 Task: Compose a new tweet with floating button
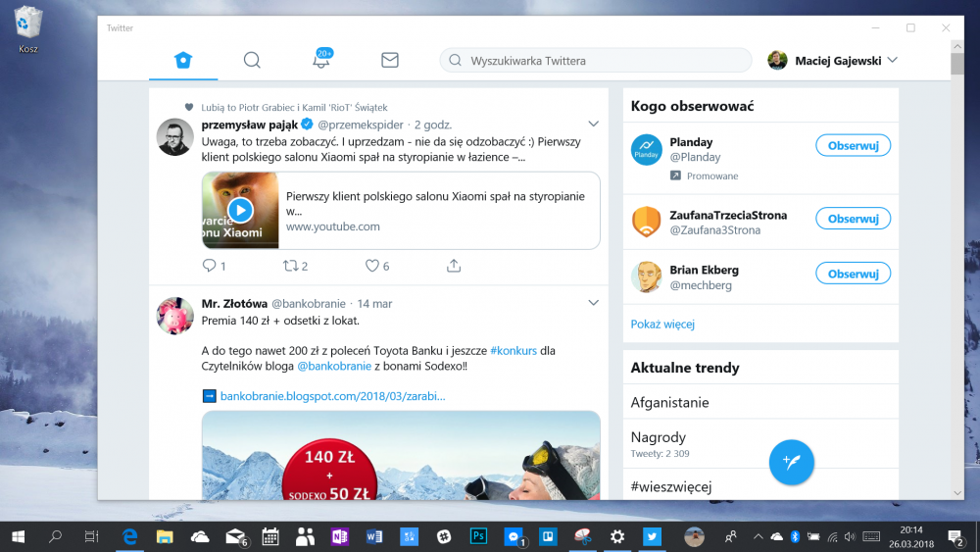click(x=791, y=462)
